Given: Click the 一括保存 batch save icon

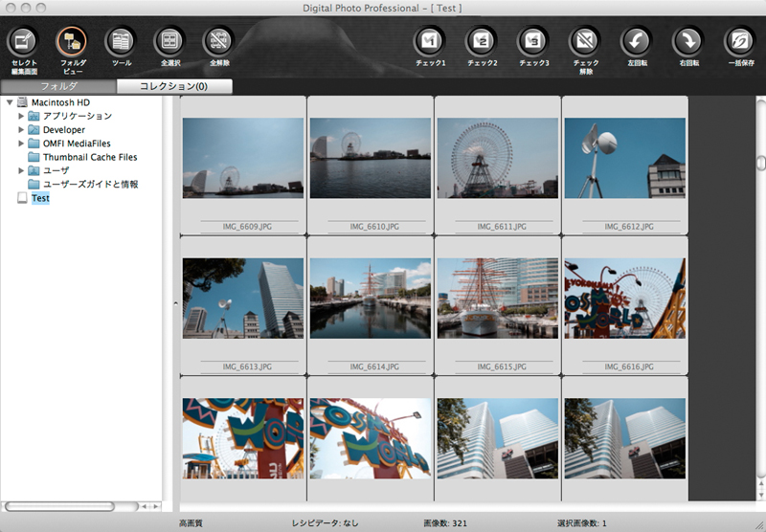Looking at the screenshot, I should coord(740,41).
